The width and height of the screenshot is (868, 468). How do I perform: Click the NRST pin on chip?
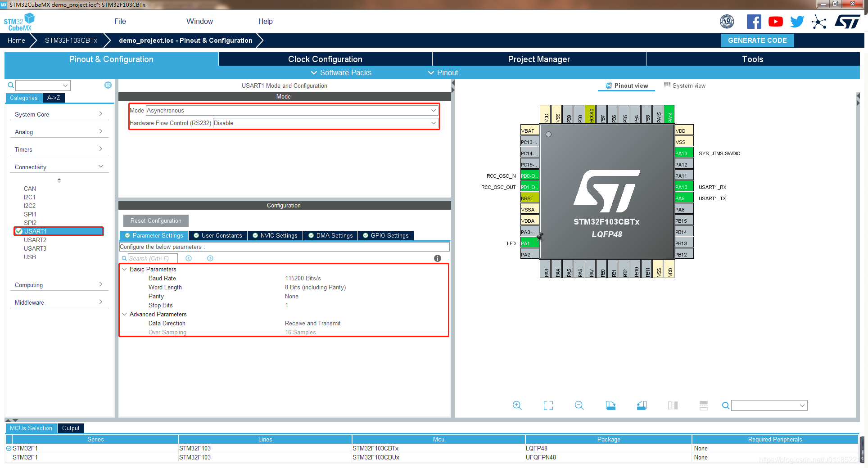(x=529, y=198)
